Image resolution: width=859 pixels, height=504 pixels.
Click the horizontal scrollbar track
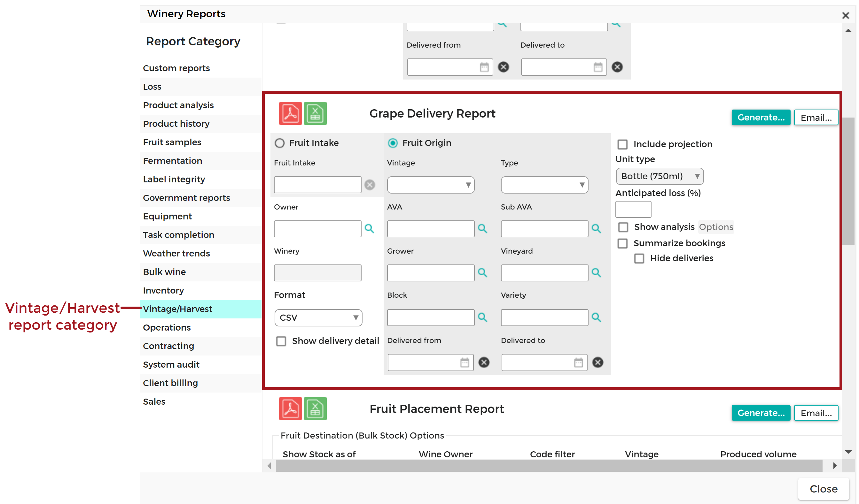(x=549, y=466)
